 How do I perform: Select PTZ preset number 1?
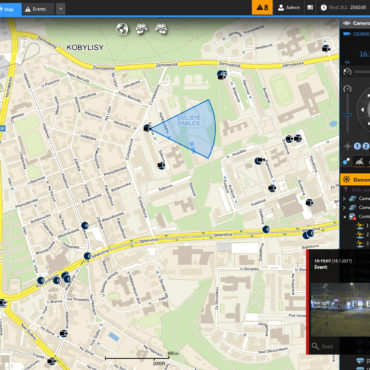coord(357,146)
